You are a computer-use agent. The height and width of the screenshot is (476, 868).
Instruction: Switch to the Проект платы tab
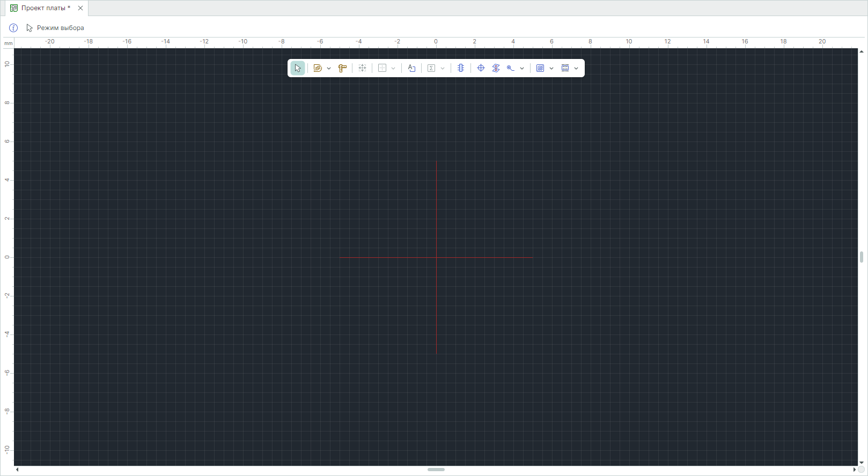(x=46, y=8)
